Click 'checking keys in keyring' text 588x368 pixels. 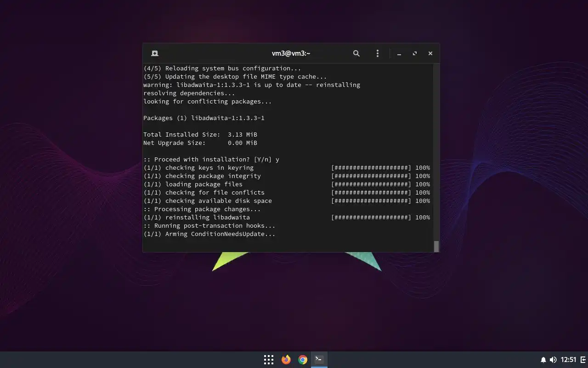click(x=209, y=167)
